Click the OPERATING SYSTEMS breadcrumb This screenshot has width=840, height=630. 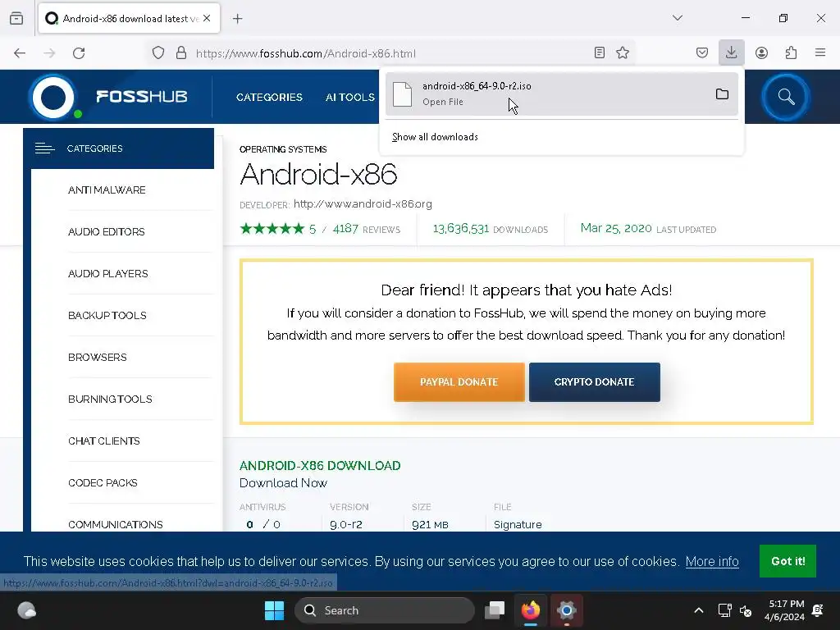click(283, 149)
